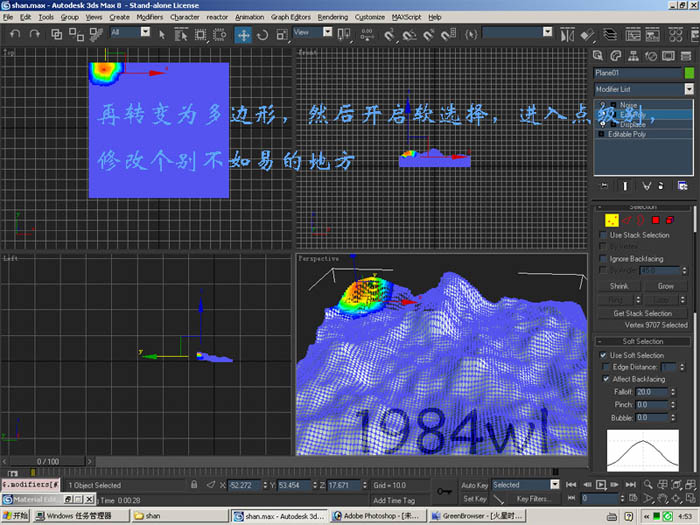The image size is (700, 525).
Task: Open the MAXScript menu
Action: click(x=406, y=17)
